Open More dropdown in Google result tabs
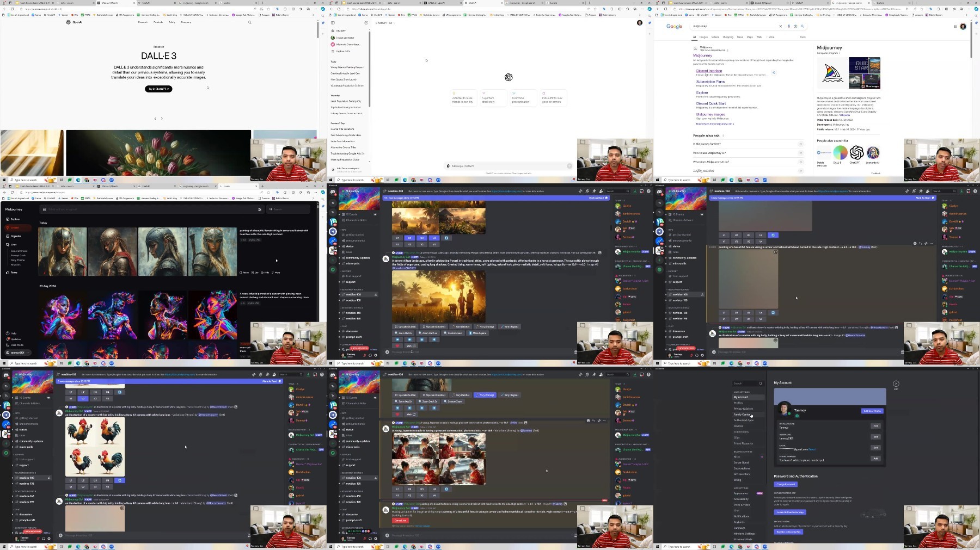 pyautogui.click(x=771, y=37)
